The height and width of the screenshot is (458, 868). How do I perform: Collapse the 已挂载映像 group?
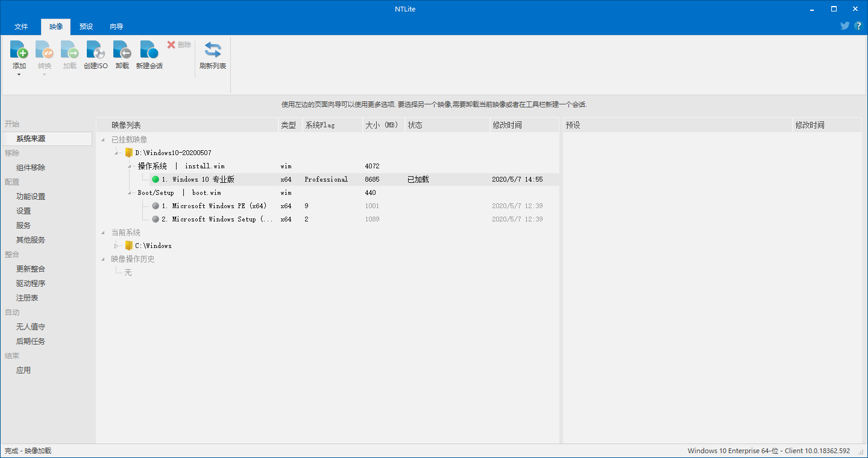pyautogui.click(x=103, y=140)
